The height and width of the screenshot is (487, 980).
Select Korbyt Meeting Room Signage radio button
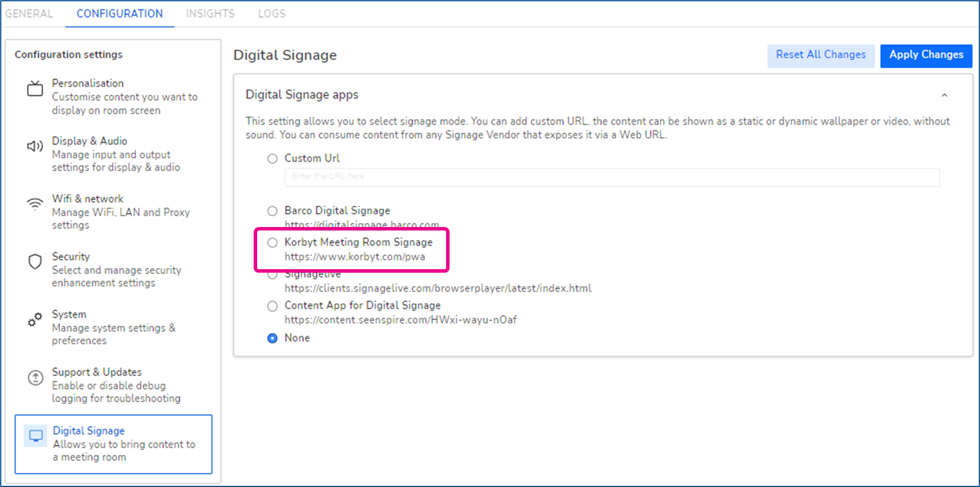point(272,243)
